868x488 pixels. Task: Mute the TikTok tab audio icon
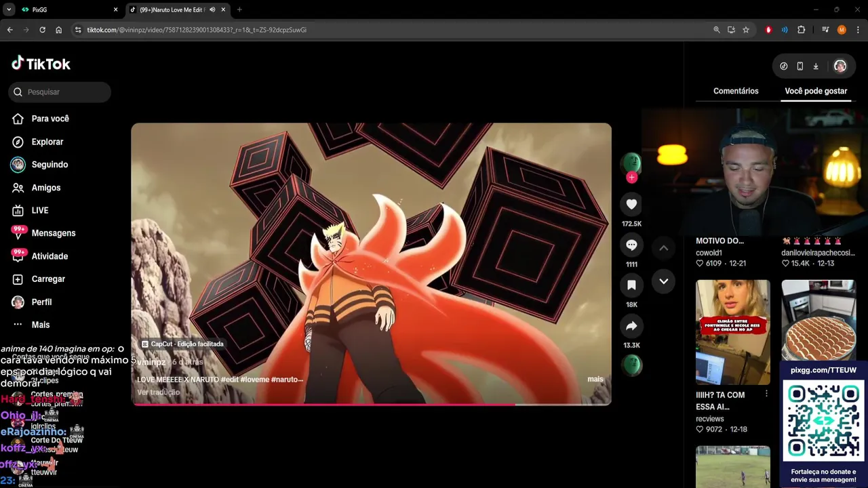click(x=212, y=9)
